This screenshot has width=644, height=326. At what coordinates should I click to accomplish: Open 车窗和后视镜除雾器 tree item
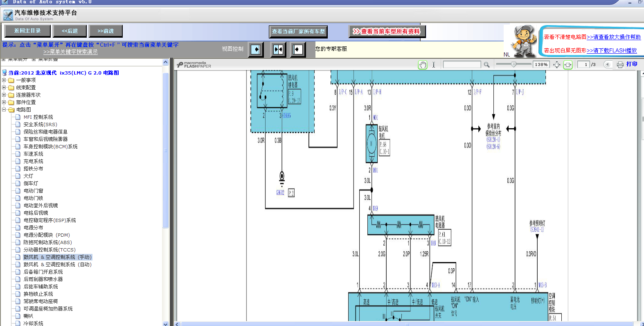tap(45, 139)
